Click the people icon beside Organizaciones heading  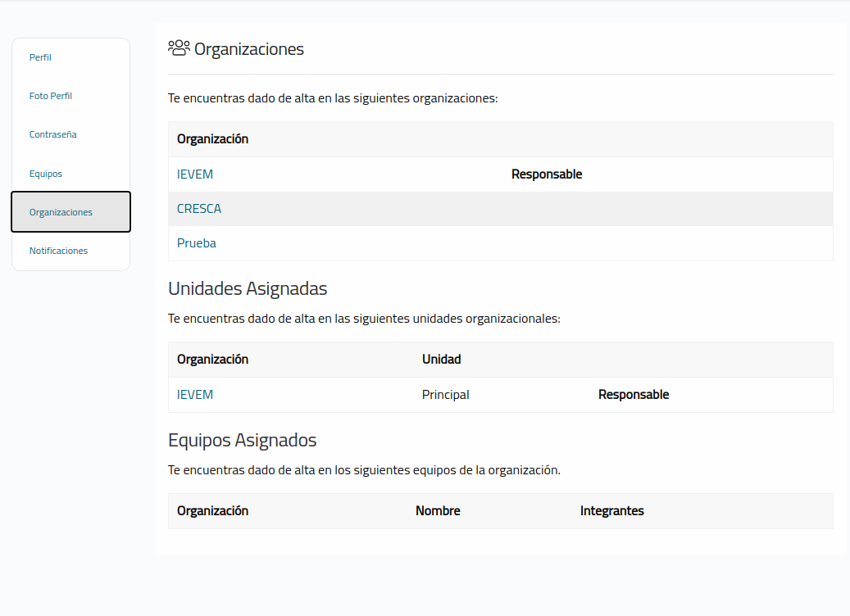click(x=179, y=48)
